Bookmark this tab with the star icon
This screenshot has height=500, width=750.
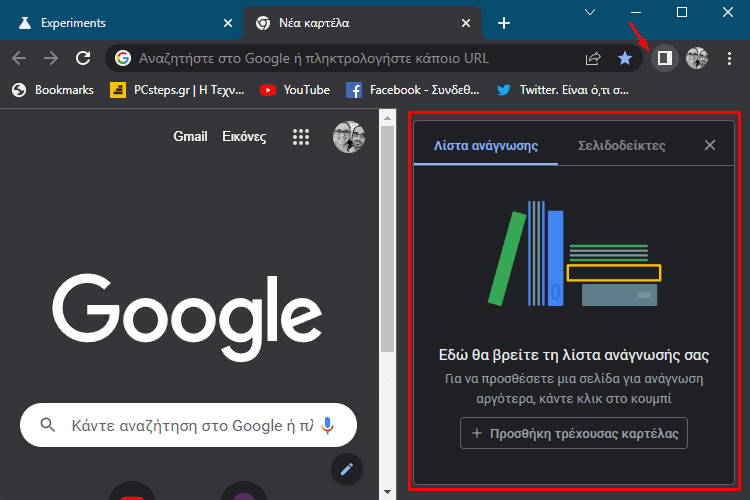tap(625, 58)
